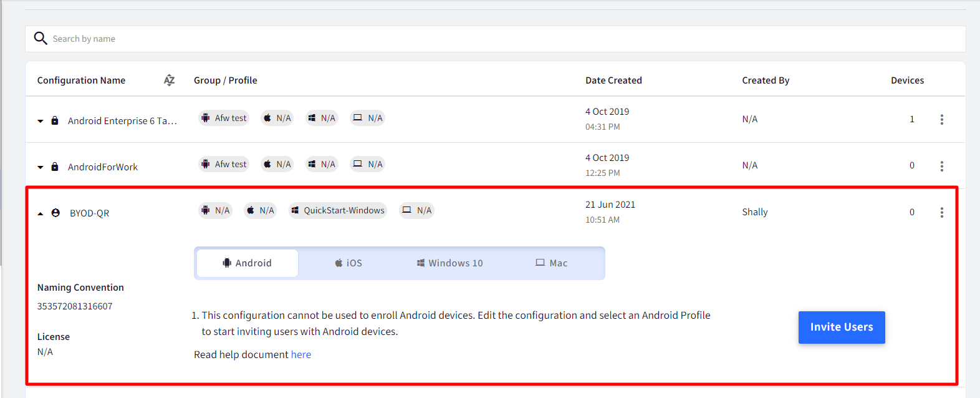
Task: Click Mac N/A chip in AndroidForWork row
Action: tap(367, 164)
